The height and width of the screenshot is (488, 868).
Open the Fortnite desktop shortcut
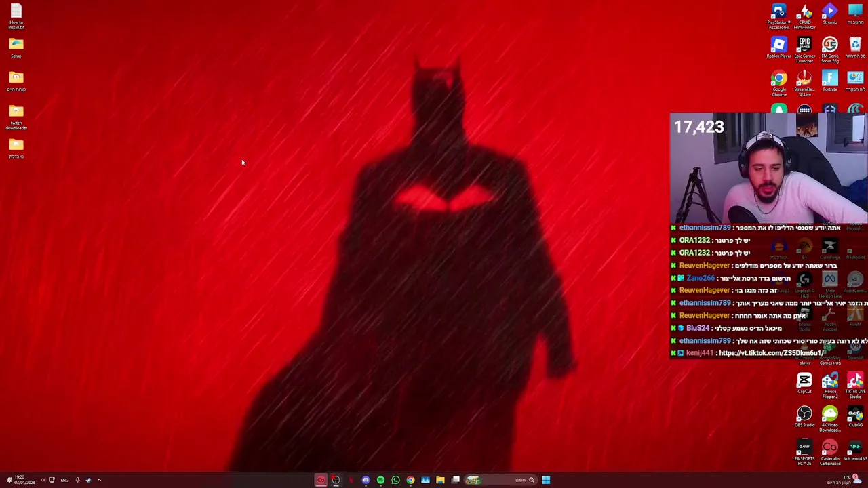[x=830, y=81]
